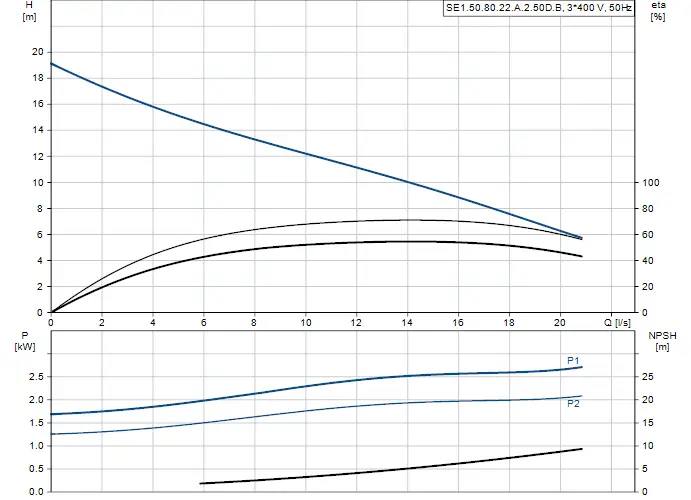Select the 18 tick on the H head axis
This screenshot has width=691, height=500.
(38, 78)
